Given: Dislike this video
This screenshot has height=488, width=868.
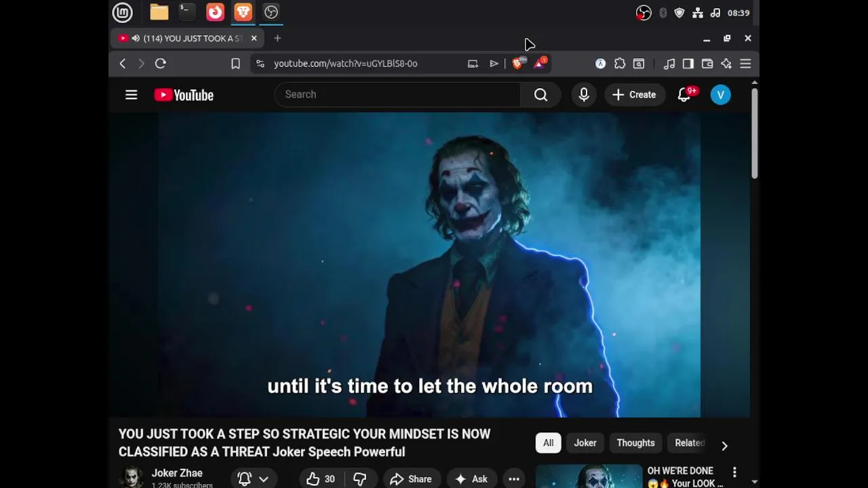Looking at the screenshot, I should pos(360,479).
